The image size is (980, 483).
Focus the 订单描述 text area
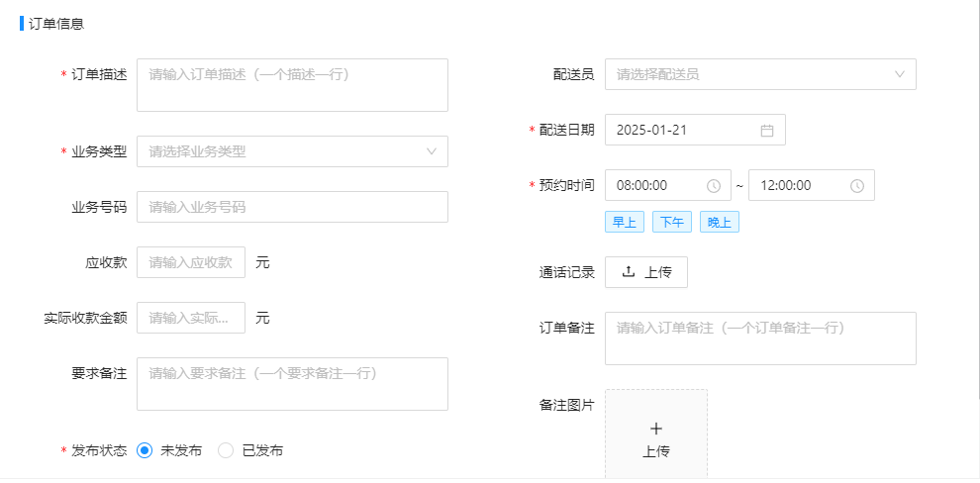292,85
